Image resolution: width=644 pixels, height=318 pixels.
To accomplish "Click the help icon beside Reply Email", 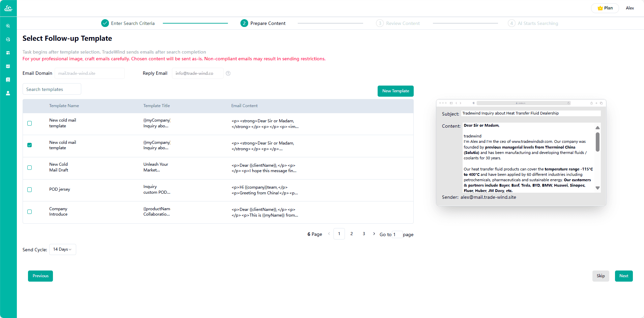I will [228, 73].
